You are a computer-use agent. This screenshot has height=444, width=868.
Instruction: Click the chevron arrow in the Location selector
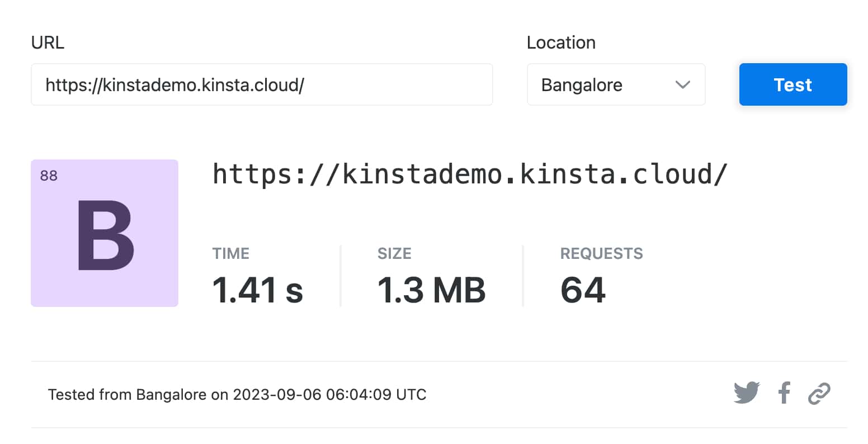click(x=682, y=85)
